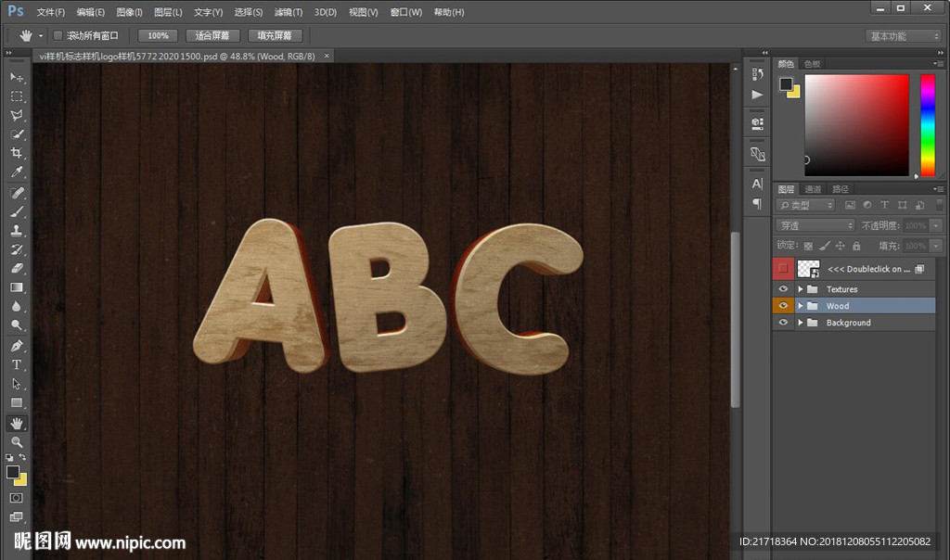This screenshot has width=950, height=560.
Task: Toggle lock position
Action: tap(840, 246)
